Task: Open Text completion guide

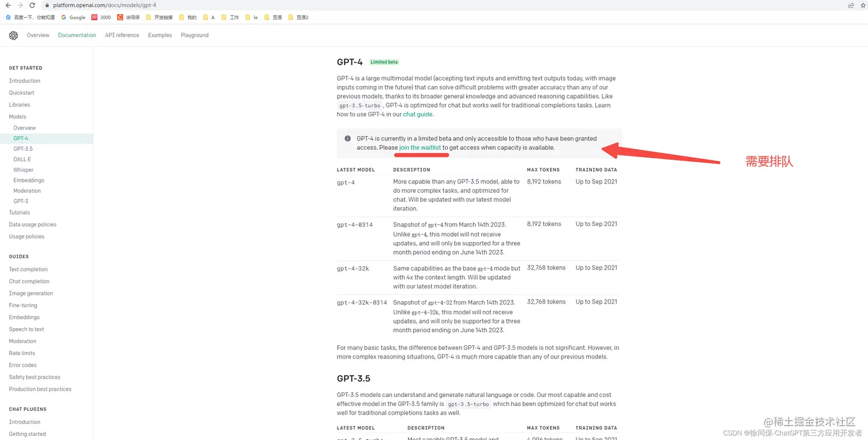Action: (x=28, y=270)
